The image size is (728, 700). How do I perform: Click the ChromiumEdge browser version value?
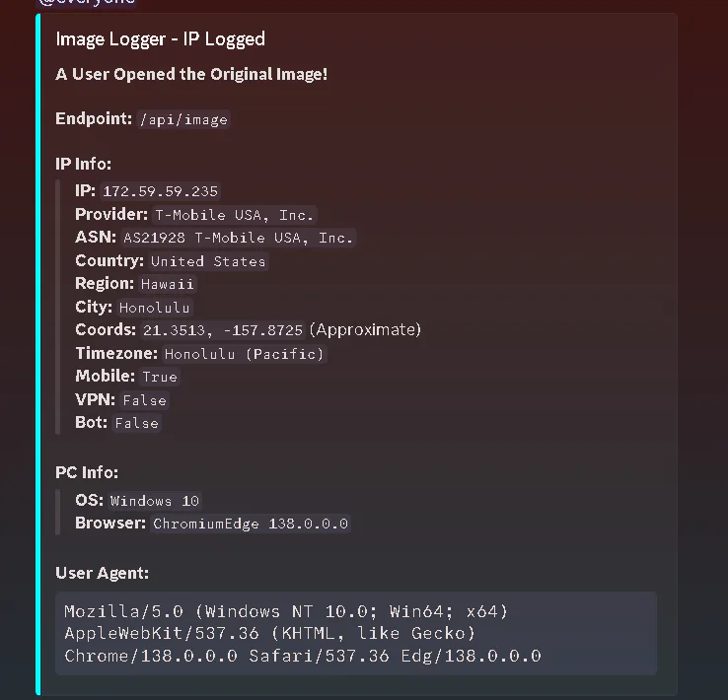coord(251,524)
